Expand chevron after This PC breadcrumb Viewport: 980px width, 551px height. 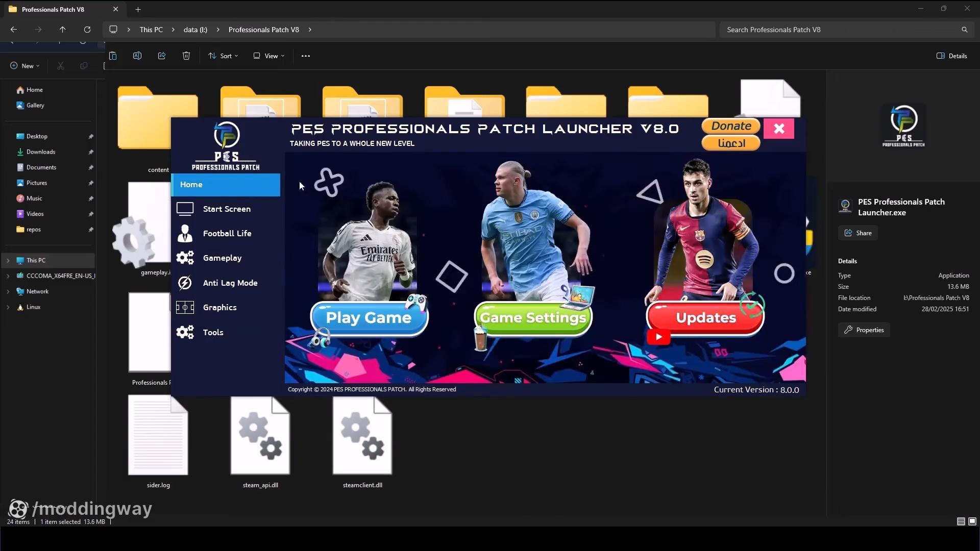173,30
